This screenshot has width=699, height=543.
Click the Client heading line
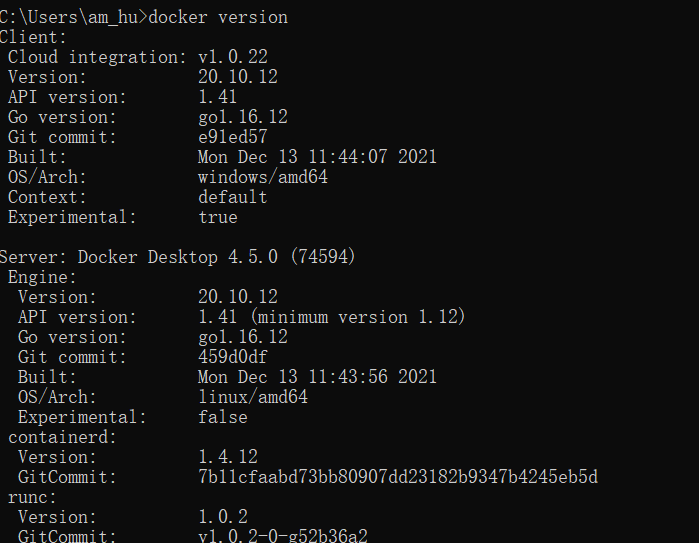[34, 37]
